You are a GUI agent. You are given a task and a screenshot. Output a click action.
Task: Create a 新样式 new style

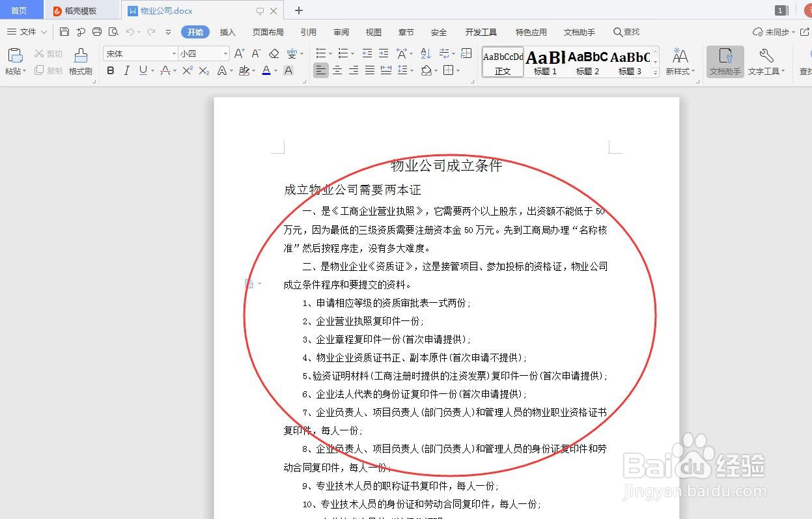coord(680,62)
